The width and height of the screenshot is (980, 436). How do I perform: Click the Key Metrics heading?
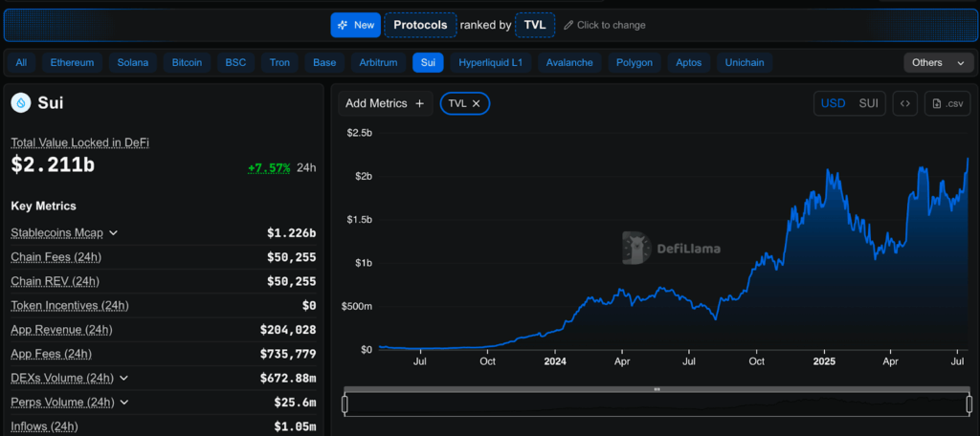(x=44, y=206)
